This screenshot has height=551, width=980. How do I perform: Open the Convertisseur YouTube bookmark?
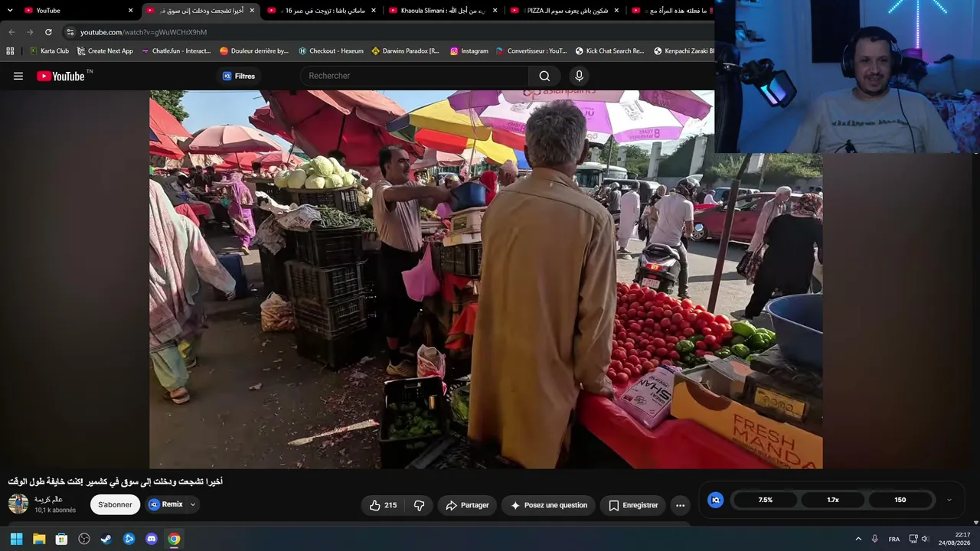coord(531,51)
